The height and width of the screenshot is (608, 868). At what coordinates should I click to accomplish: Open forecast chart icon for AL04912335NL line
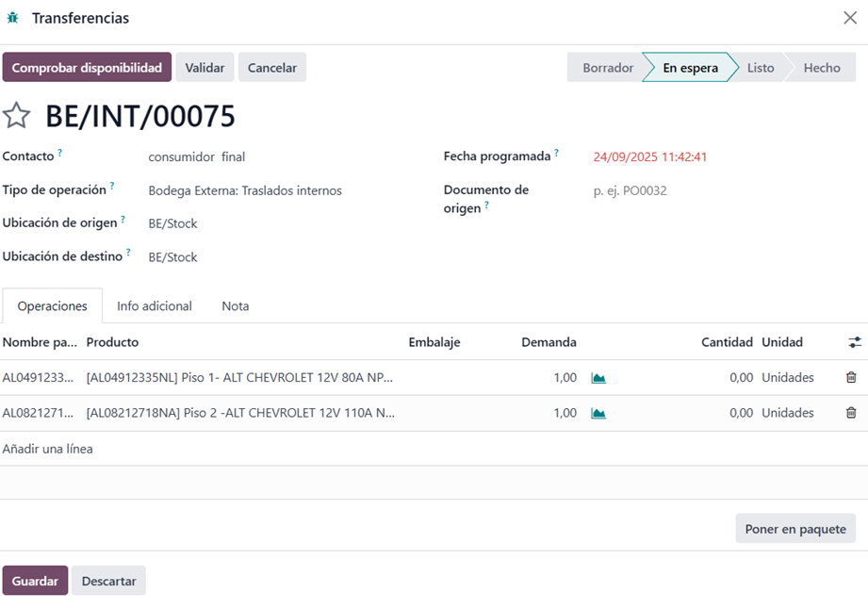[x=598, y=378]
